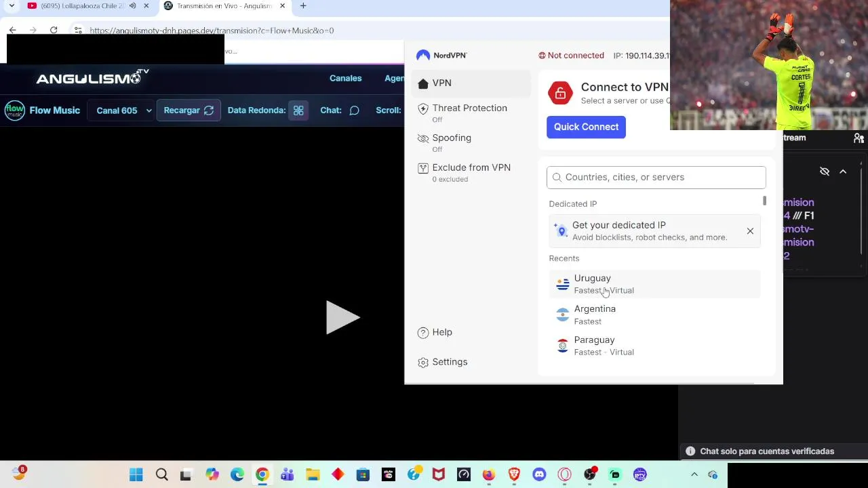Image resolution: width=868 pixels, height=488 pixels.
Task: Open NordVPN Settings
Action: 443,362
